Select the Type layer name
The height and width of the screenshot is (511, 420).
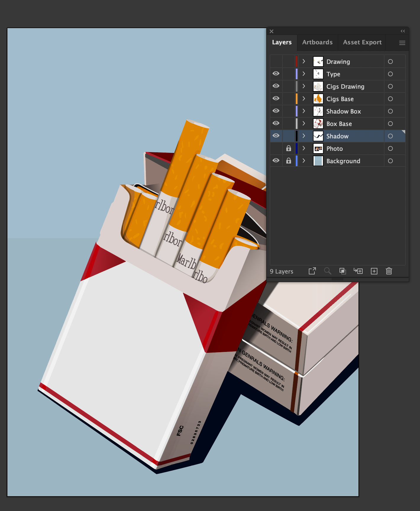click(x=333, y=74)
